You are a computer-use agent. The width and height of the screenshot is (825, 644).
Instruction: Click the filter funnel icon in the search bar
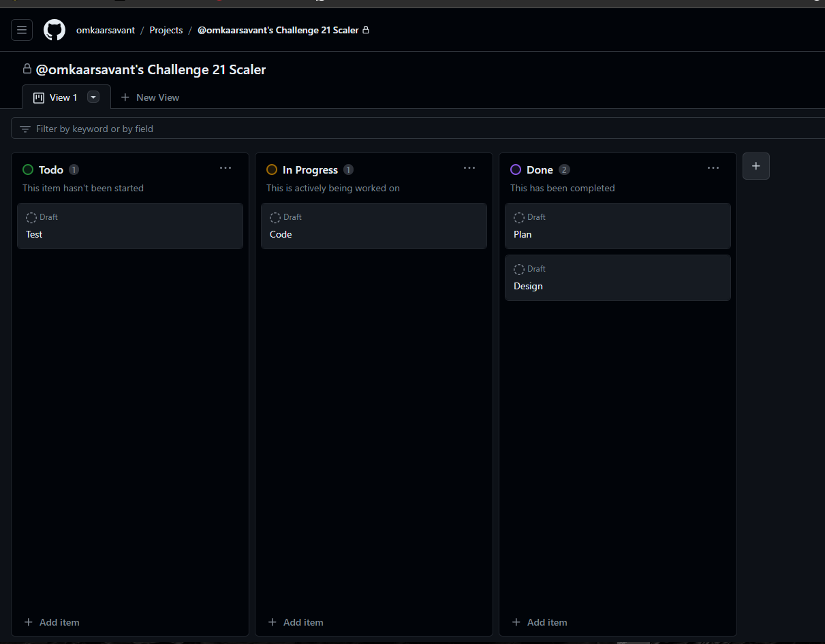pos(25,128)
